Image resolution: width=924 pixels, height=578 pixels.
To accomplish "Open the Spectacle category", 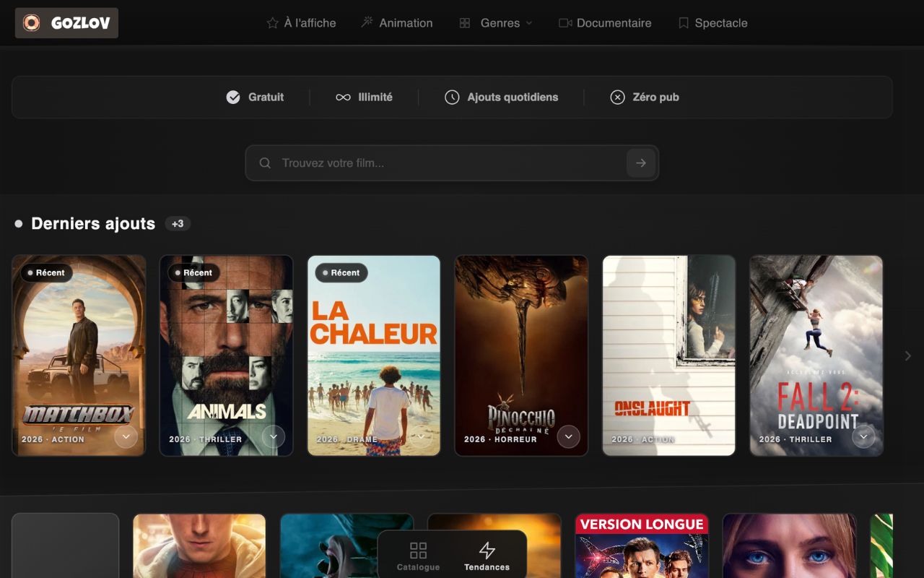I will pyautogui.click(x=712, y=23).
